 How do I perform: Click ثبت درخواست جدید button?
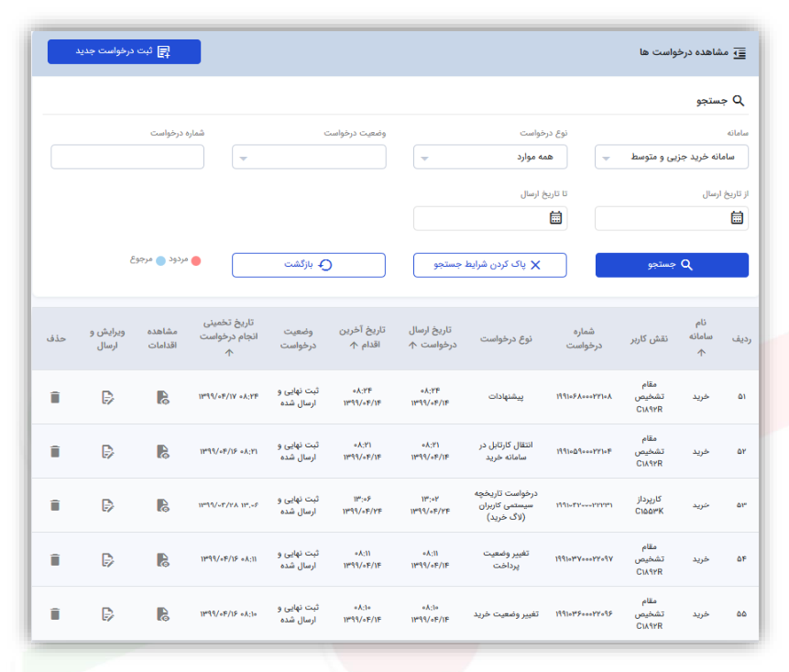[125, 52]
